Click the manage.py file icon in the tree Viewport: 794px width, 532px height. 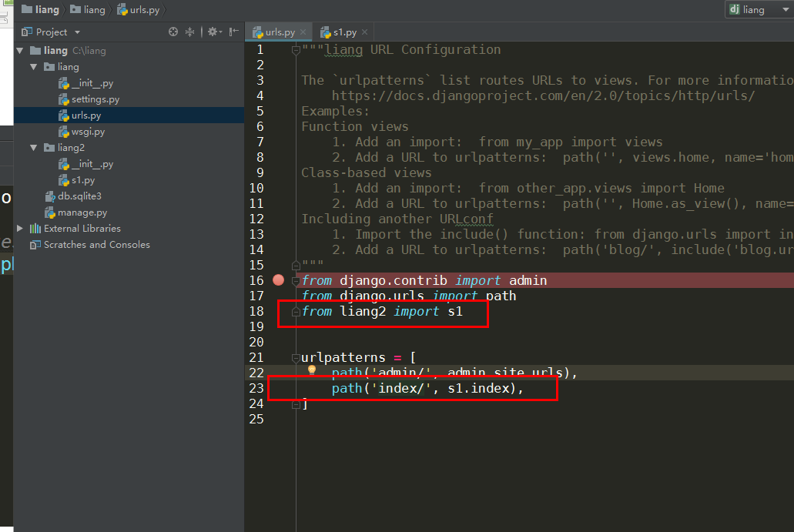[50, 212]
